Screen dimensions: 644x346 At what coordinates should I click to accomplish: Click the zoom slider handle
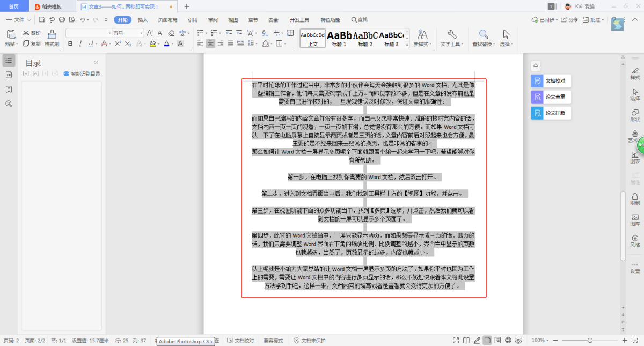(x=590, y=341)
